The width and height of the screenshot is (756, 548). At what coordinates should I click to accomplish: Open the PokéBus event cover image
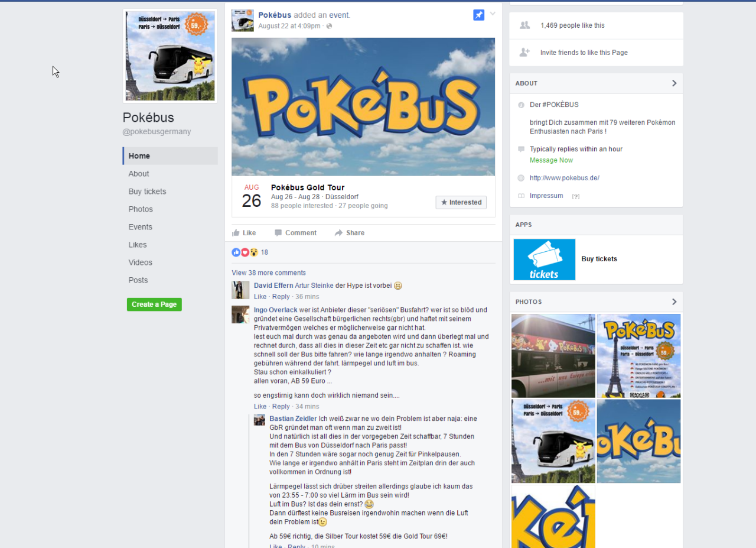point(363,106)
